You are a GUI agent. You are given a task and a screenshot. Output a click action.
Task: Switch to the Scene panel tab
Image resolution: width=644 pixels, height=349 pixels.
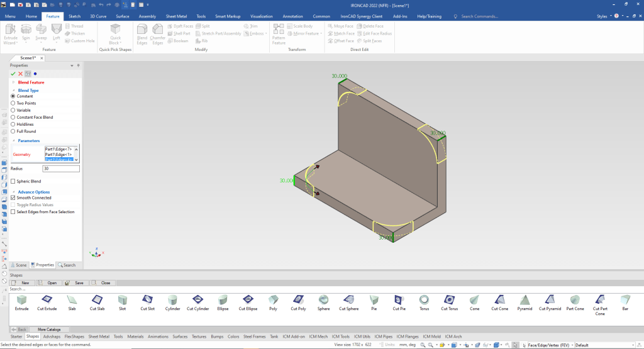[18, 265]
